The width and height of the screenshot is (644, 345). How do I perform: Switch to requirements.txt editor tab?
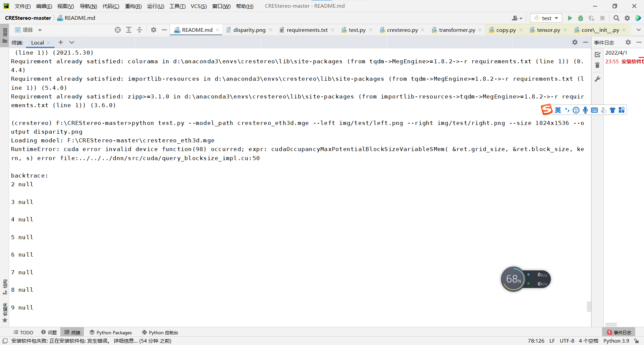coord(307,30)
